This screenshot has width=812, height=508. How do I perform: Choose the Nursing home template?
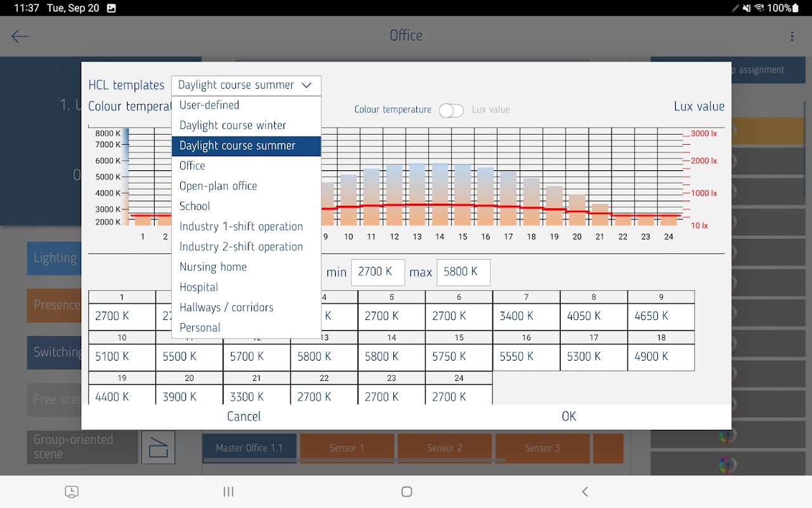[x=213, y=267]
